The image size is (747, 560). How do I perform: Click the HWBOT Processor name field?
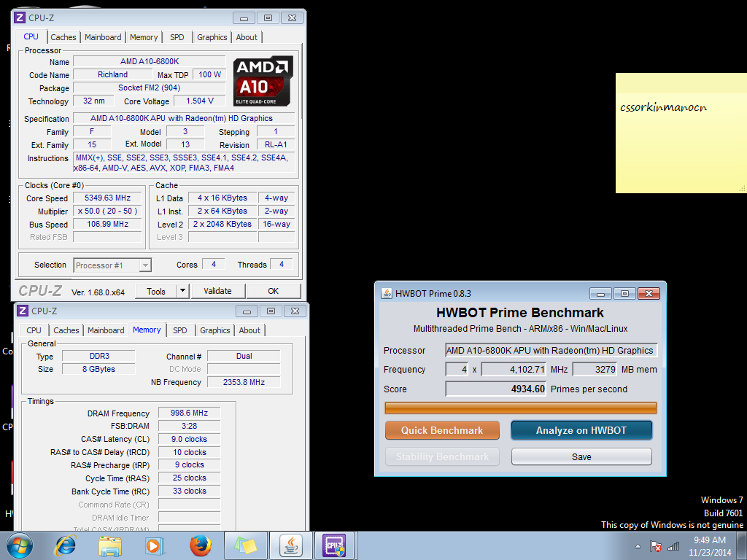[x=551, y=351]
